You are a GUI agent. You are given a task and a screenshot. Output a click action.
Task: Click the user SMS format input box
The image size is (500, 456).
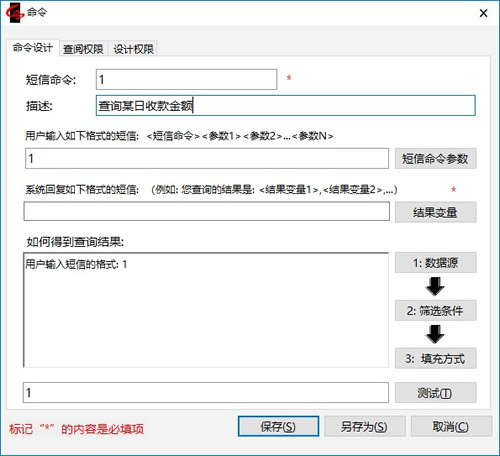point(207,159)
